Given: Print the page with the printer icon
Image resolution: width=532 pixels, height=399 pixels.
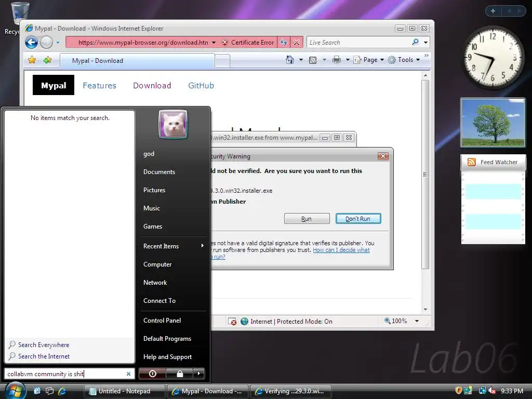Looking at the screenshot, I should pyautogui.click(x=336, y=60).
